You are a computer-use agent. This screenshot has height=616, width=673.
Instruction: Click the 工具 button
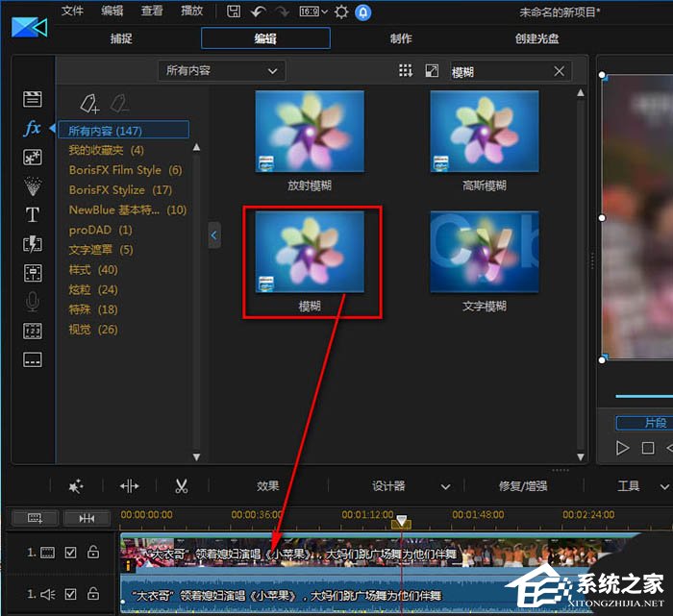point(629,486)
